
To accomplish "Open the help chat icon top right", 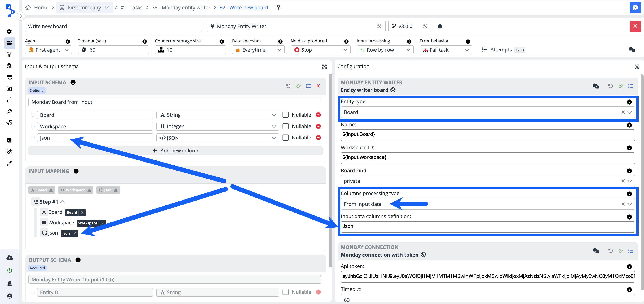I will click(635, 8).
